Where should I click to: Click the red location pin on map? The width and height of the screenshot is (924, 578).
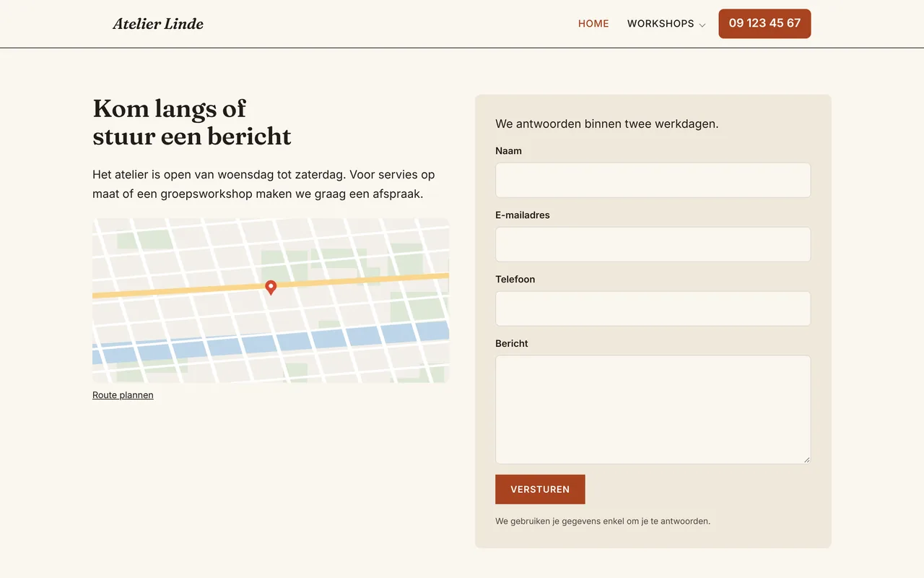(x=271, y=288)
